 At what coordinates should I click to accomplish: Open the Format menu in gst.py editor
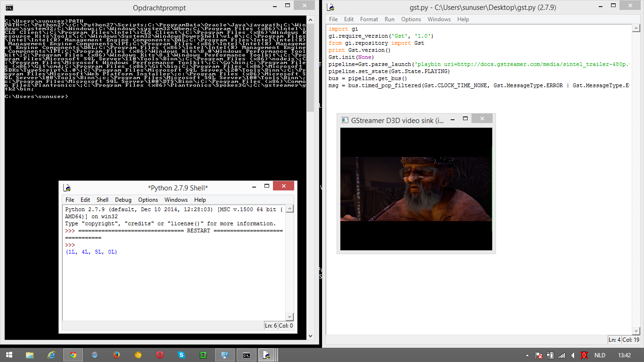[369, 19]
